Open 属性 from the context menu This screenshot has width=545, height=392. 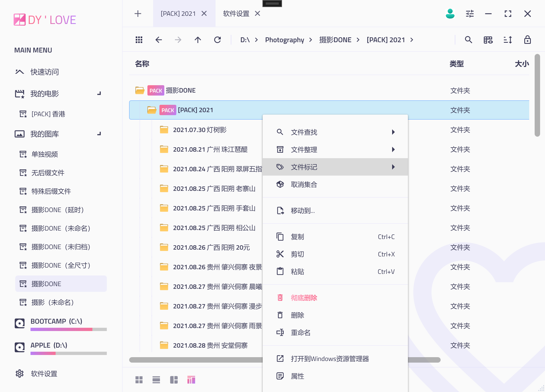pos(335,376)
